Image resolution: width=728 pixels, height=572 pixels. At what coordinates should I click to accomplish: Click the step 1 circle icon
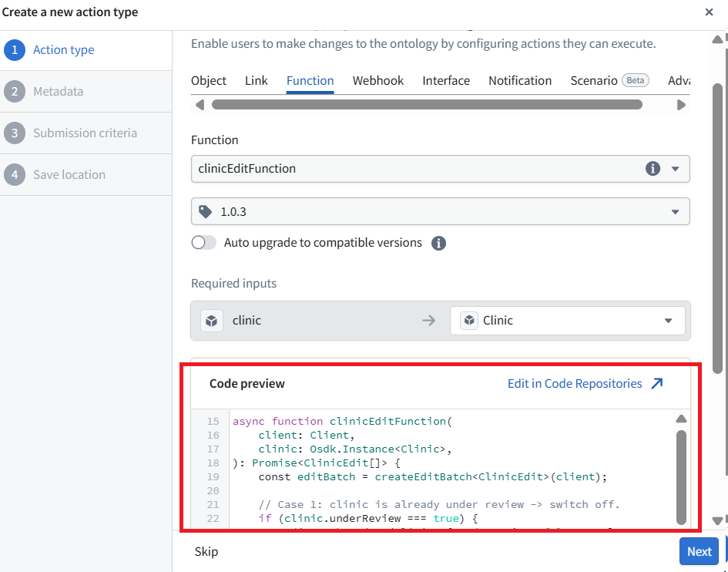coord(15,50)
